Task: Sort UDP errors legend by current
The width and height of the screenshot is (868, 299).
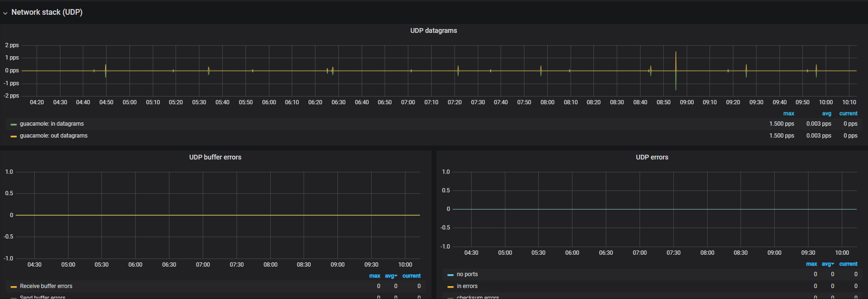Action: pyautogui.click(x=848, y=264)
